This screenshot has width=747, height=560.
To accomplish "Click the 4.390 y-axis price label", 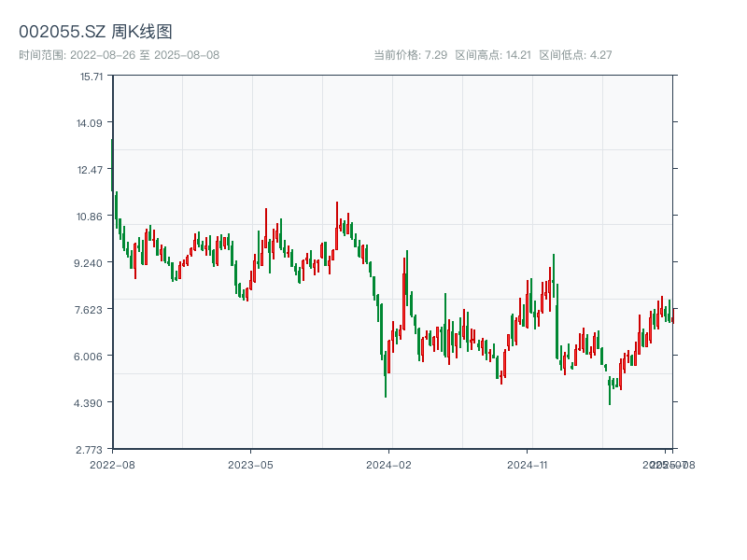I will click(x=92, y=403).
